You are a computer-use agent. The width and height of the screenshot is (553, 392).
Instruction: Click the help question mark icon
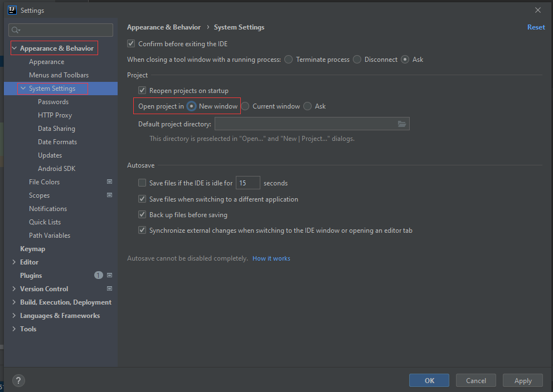[18, 381]
